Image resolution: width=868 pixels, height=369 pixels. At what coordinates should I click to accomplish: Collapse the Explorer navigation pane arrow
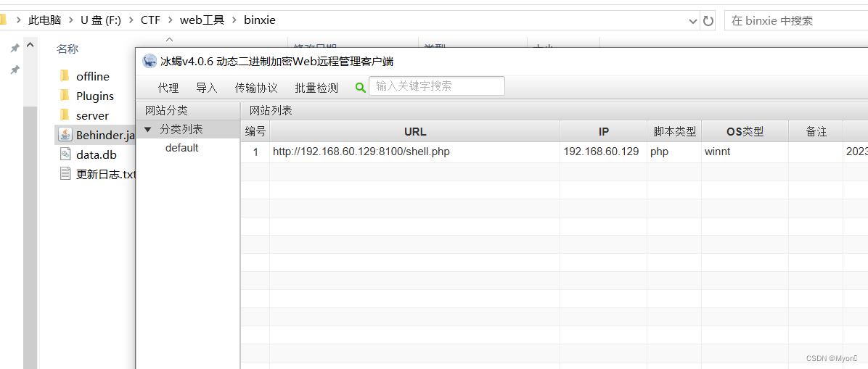tap(30, 46)
